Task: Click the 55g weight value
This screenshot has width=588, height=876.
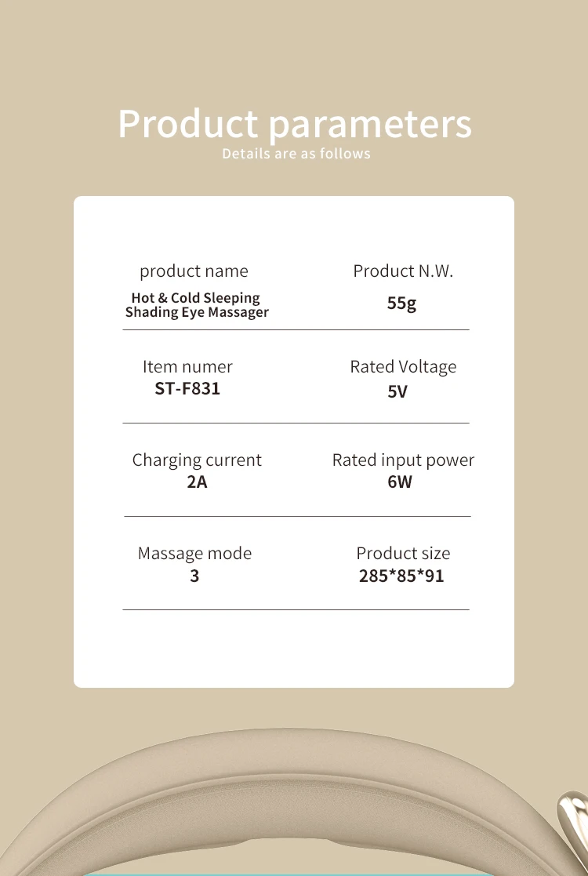Action: (401, 304)
